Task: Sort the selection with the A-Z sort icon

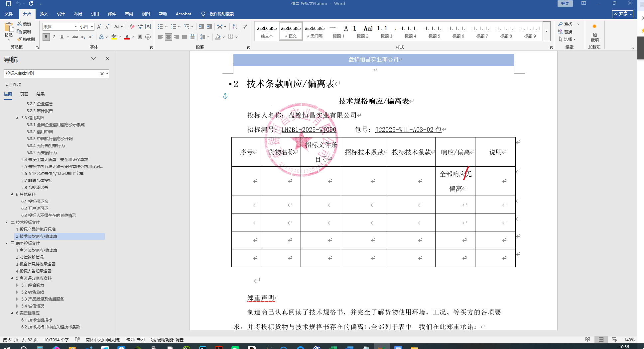Action: [235, 27]
